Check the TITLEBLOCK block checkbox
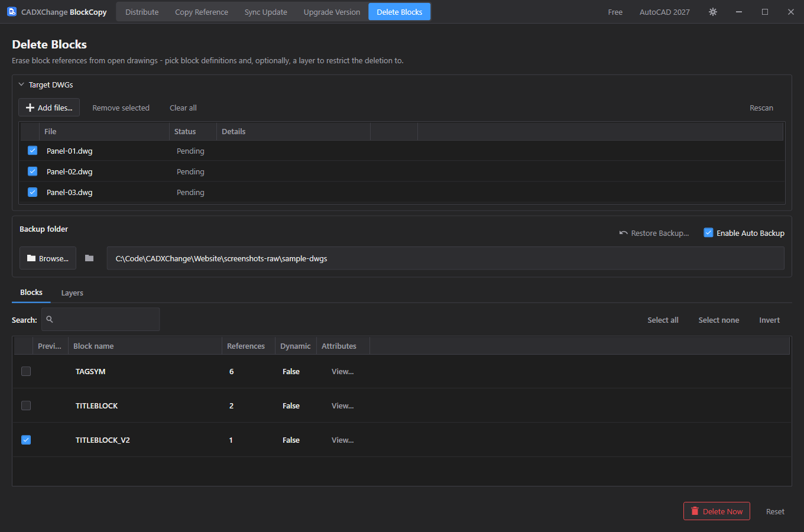Viewport: 804px width, 532px height. (x=26, y=406)
